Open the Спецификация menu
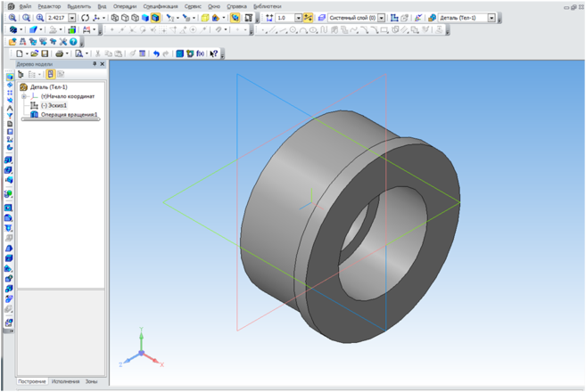The image size is (586, 392). [161, 6]
